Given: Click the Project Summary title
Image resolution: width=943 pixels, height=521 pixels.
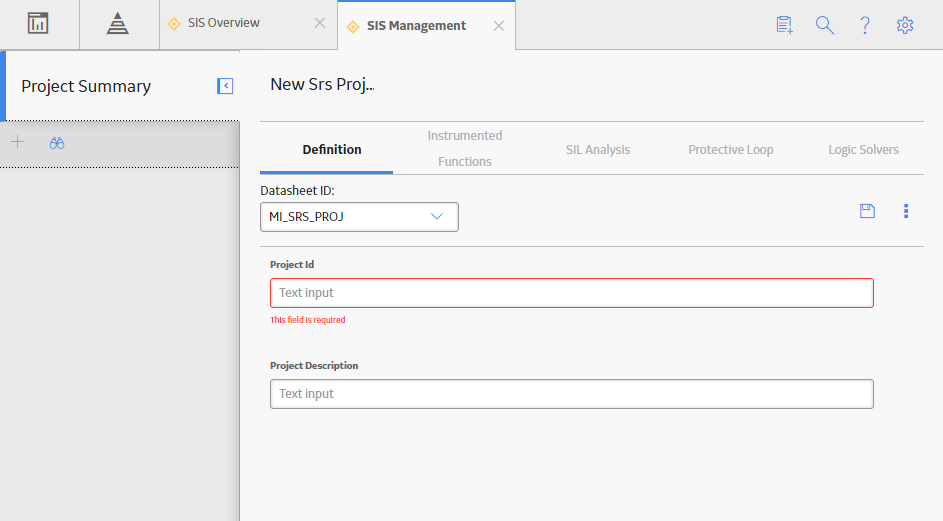Looking at the screenshot, I should click(86, 86).
